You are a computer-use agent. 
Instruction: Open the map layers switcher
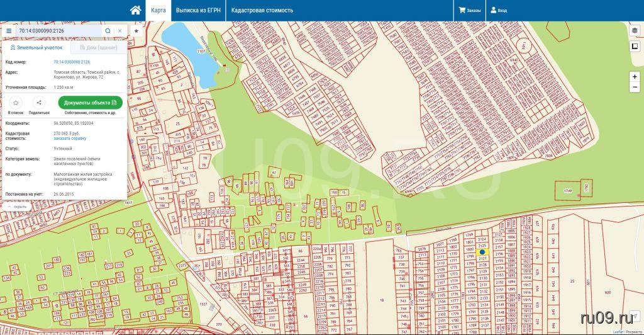635,30
